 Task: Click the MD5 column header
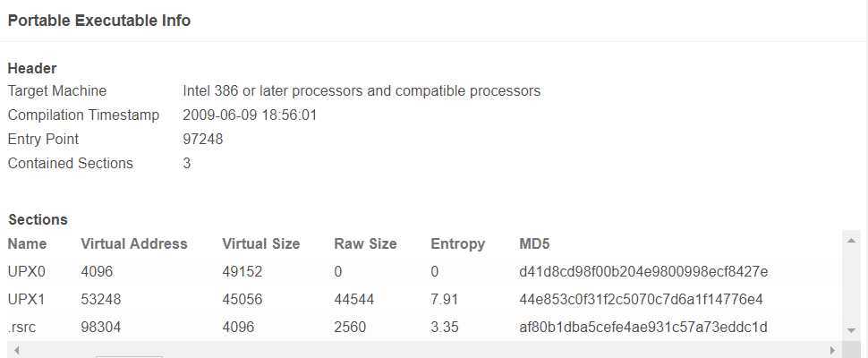pos(535,244)
